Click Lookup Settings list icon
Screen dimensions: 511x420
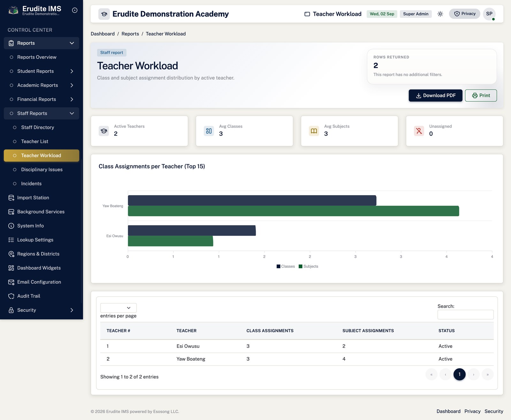[11, 240]
